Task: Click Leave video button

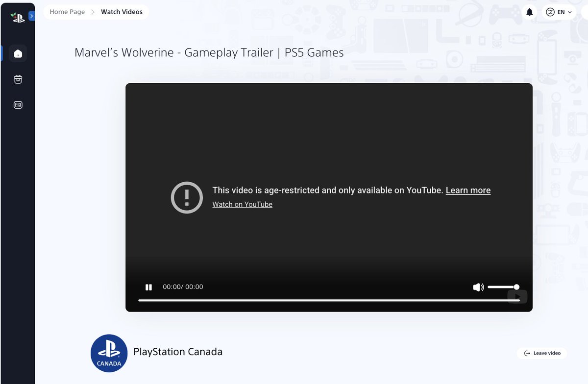Action: click(x=542, y=353)
